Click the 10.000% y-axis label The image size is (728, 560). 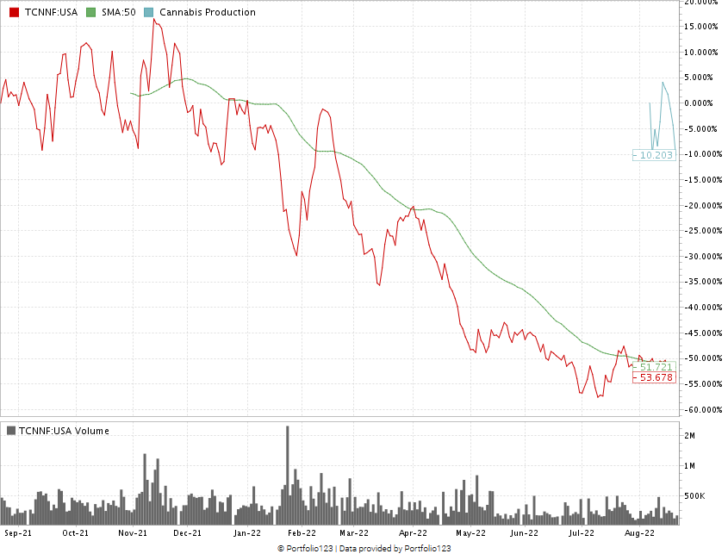(x=701, y=52)
